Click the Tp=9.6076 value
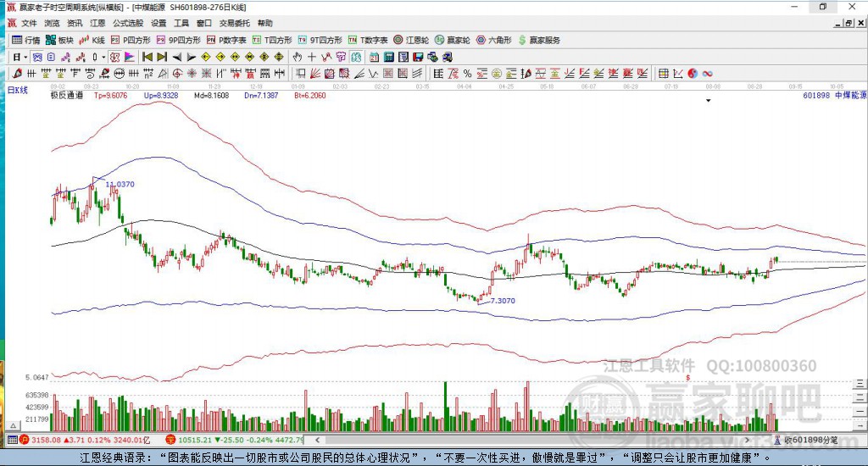This screenshot has width=868, height=466. (110, 95)
